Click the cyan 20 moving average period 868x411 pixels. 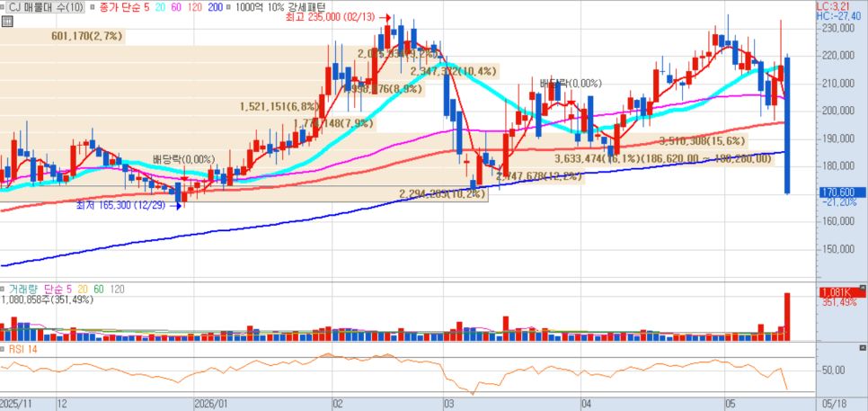pyautogui.click(x=160, y=7)
